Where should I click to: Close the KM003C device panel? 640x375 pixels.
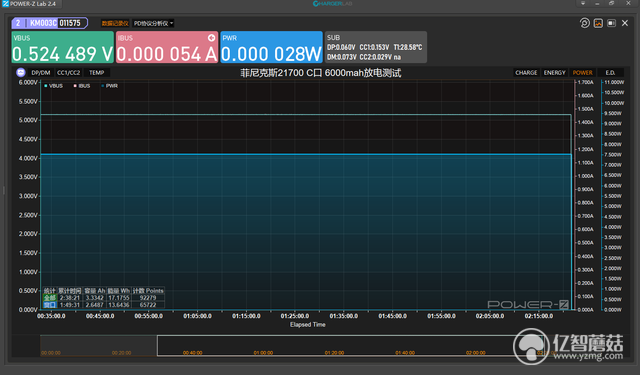(625, 23)
